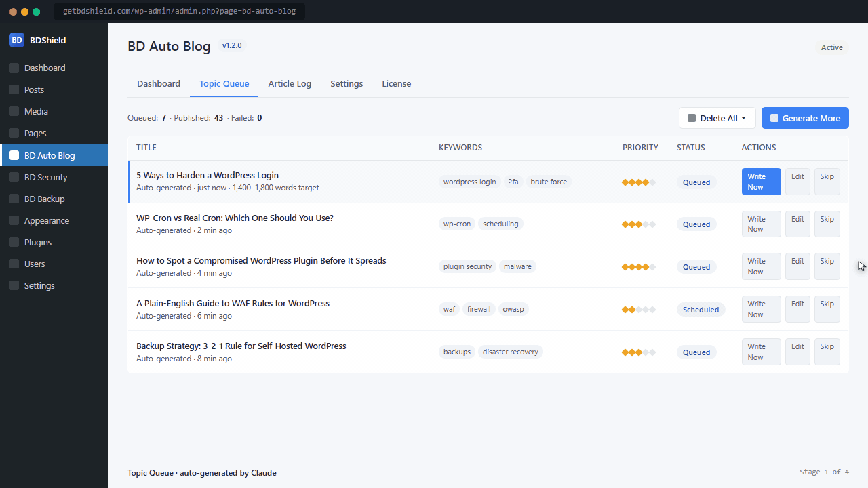Switch to the Article Log tab
The height and width of the screenshot is (488, 868).
pos(290,84)
